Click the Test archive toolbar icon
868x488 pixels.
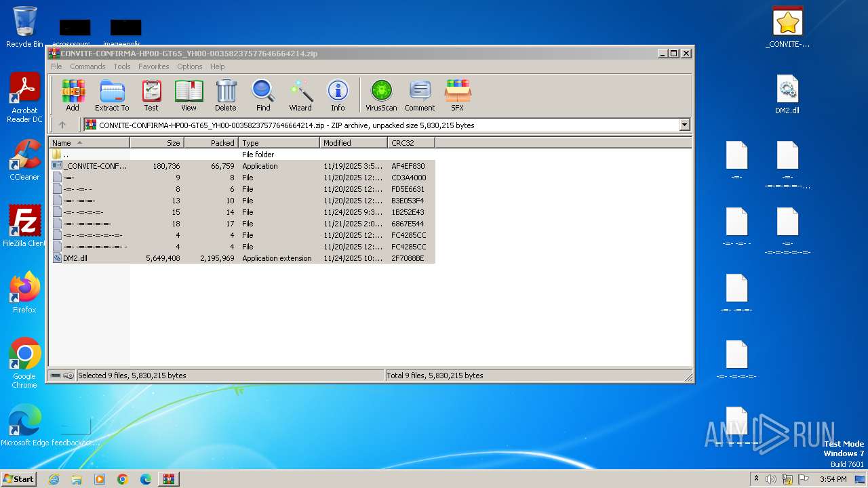151,95
